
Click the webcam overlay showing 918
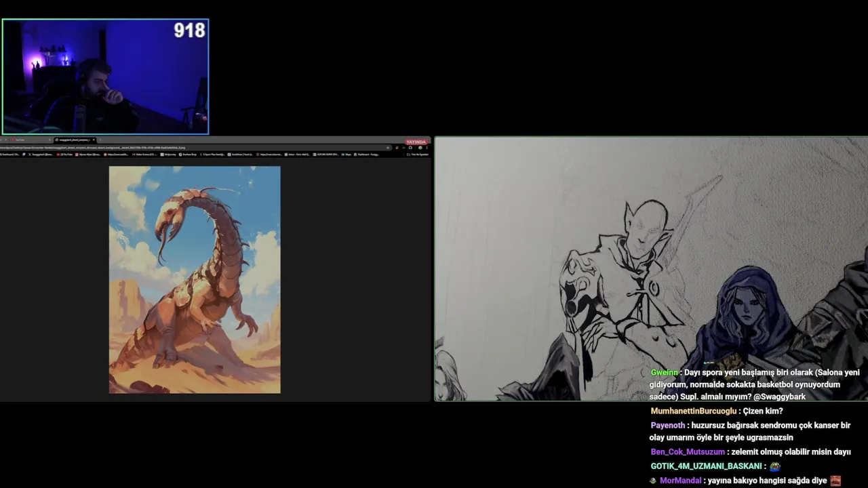(105, 77)
